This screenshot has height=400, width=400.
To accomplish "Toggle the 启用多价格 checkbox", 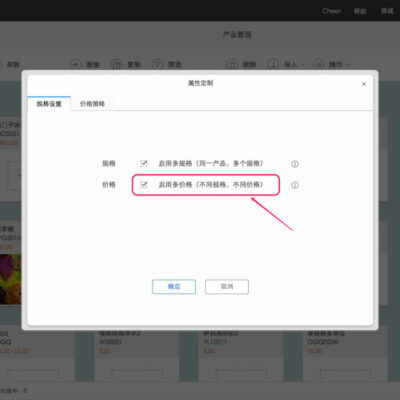I will 144,184.
